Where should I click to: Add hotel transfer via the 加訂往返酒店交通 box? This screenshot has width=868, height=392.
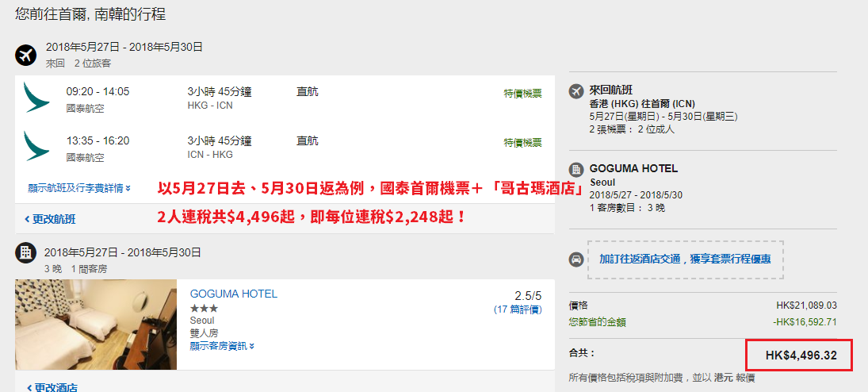coord(686,259)
